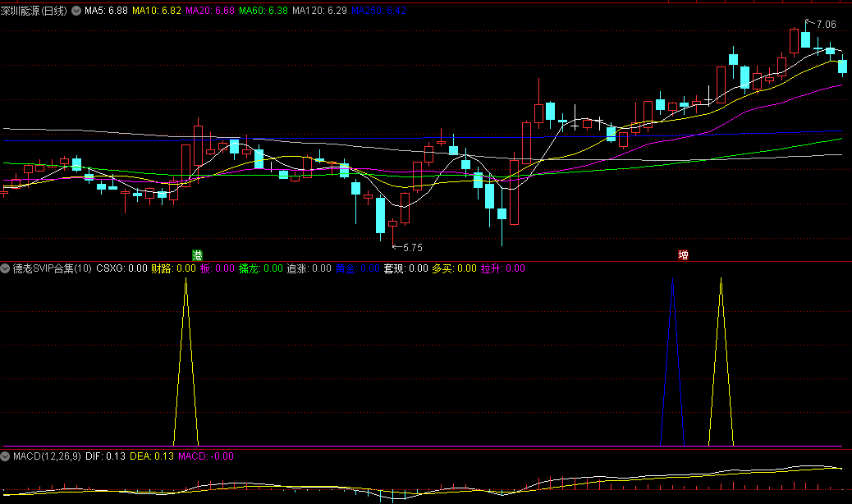Image resolution: width=852 pixels, height=504 pixels.
Task: Select the 深圳能源(日线) chart title
Action: (34, 11)
